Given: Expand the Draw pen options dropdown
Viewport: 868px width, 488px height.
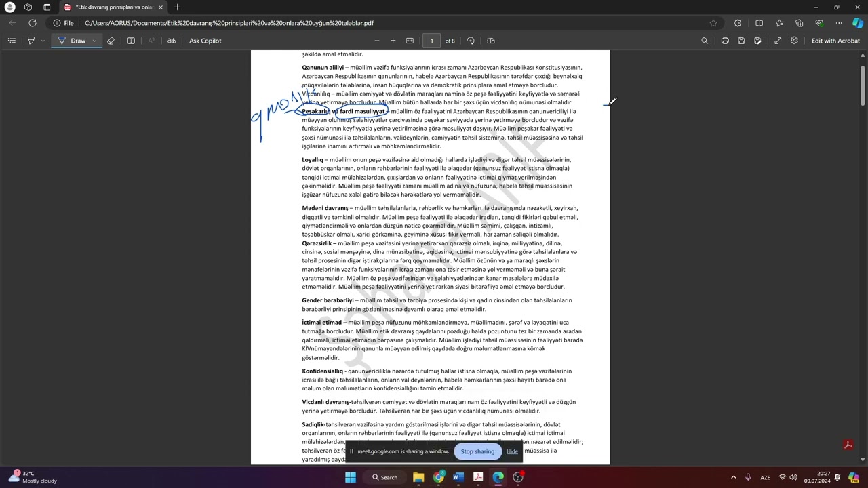Looking at the screenshot, I should 94,41.
